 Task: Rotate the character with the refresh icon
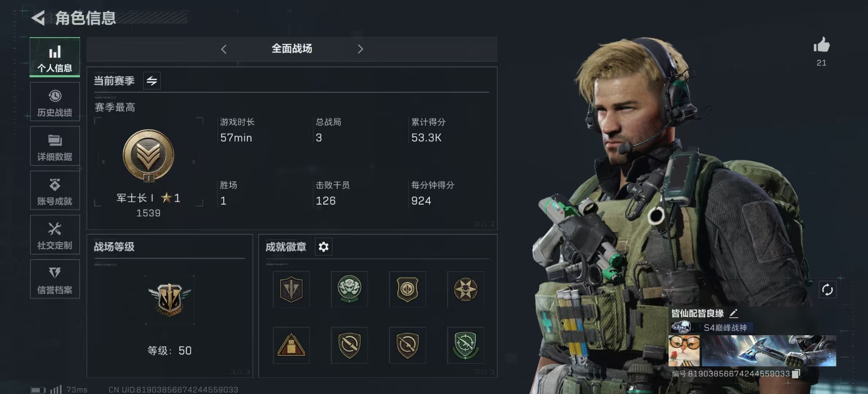coord(827,290)
